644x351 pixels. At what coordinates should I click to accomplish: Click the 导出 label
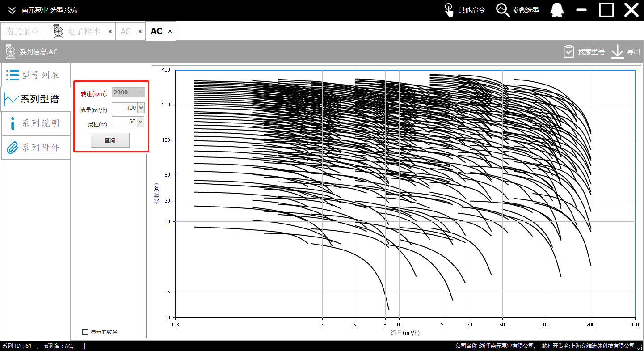[x=634, y=52]
